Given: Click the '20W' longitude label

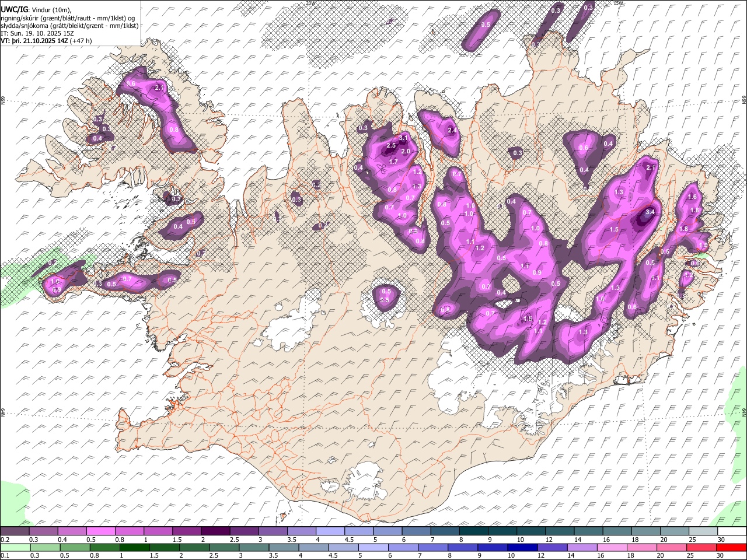Looking at the screenshot, I should coord(310,3).
